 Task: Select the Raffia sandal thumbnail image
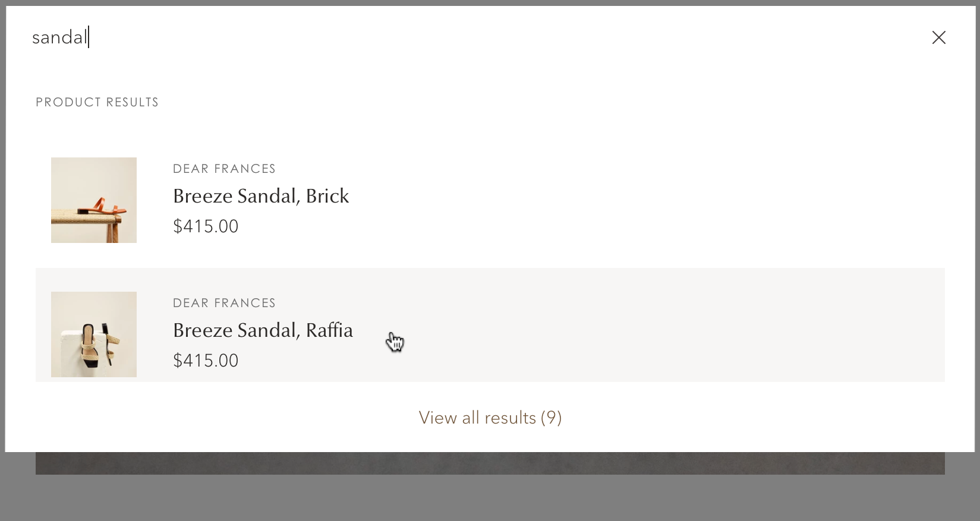93,334
